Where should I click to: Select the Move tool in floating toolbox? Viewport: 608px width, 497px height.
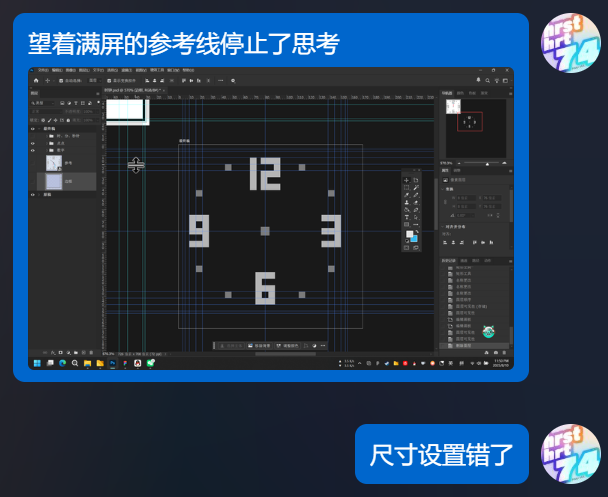406,179
